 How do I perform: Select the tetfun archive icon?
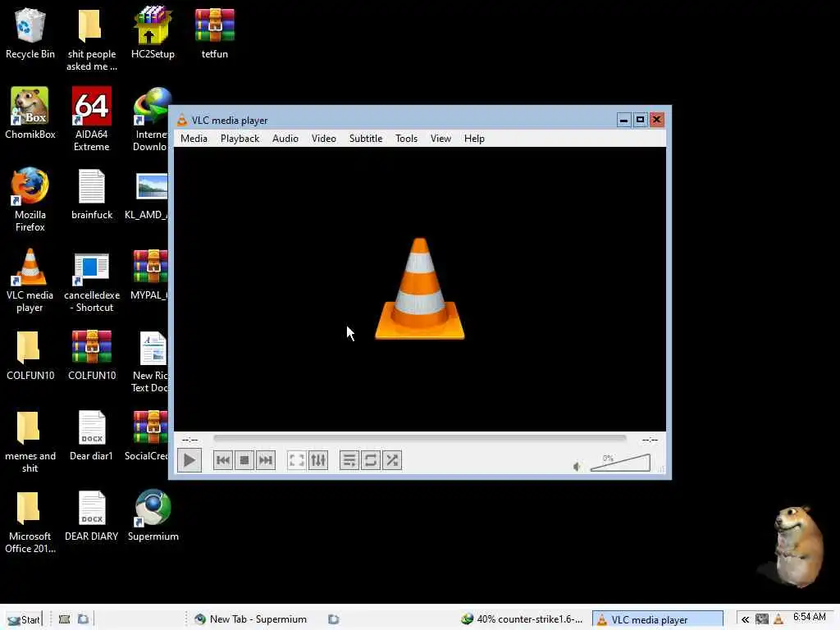pos(214,33)
